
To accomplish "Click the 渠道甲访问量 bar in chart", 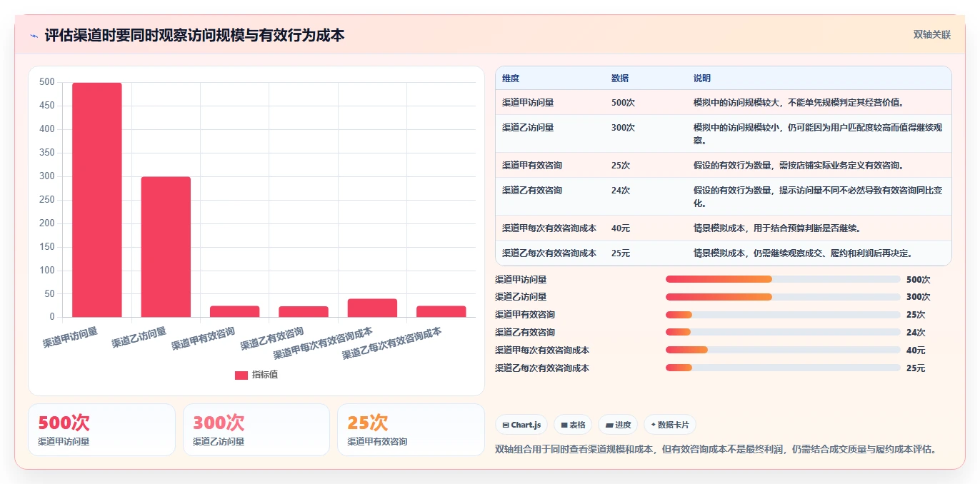I will [x=97, y=200].
